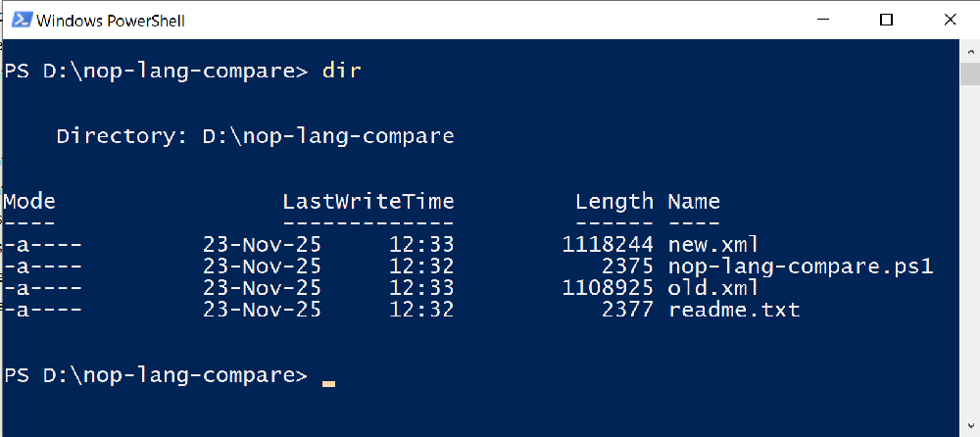Close the Windows PowerShell window
980x437 pixels.
[948, 20]
